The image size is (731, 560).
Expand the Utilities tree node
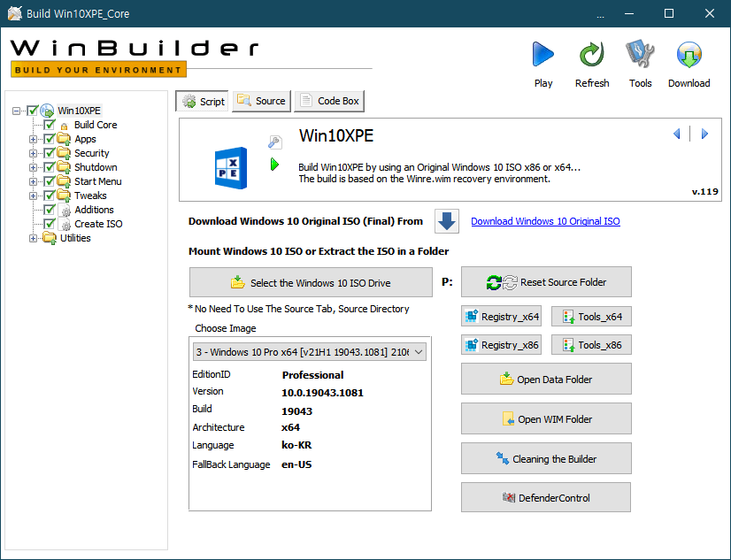[33, 239]
